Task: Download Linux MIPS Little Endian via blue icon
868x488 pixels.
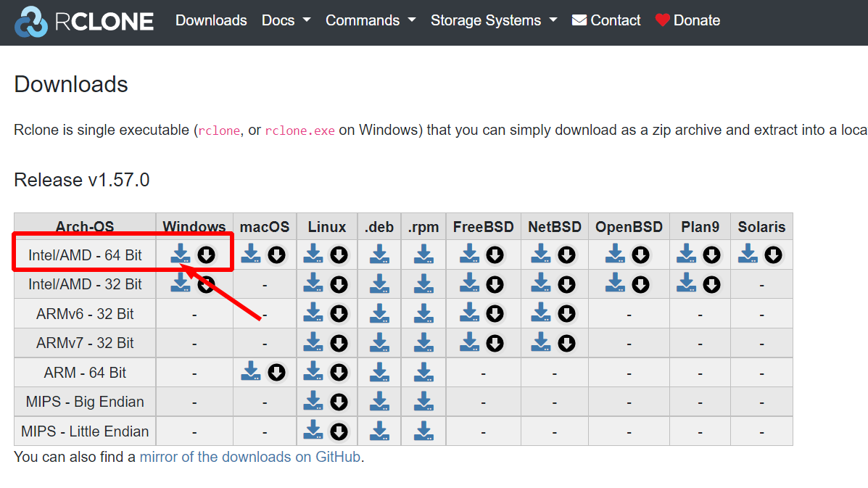Action: coord(313,430)
